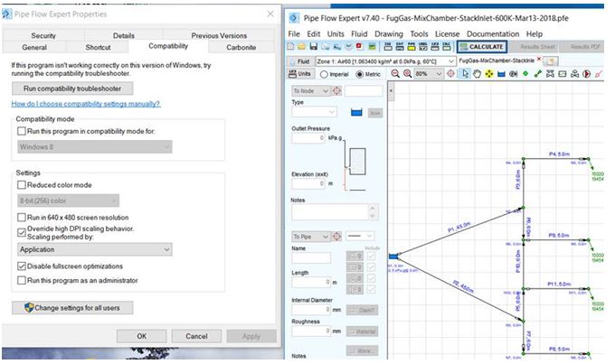Click the blue tank node on the drawing canvas

pyautogui.click(x=393, y=257)
